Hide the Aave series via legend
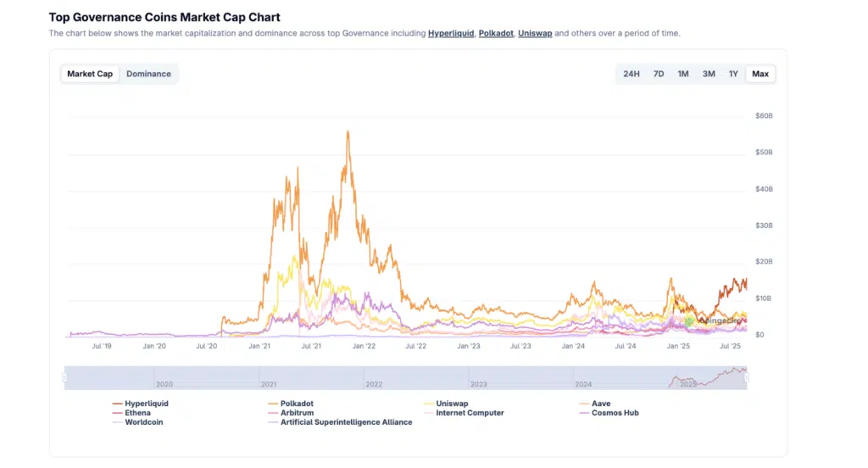This screenshot has width=868, height=468. point(600,404)
